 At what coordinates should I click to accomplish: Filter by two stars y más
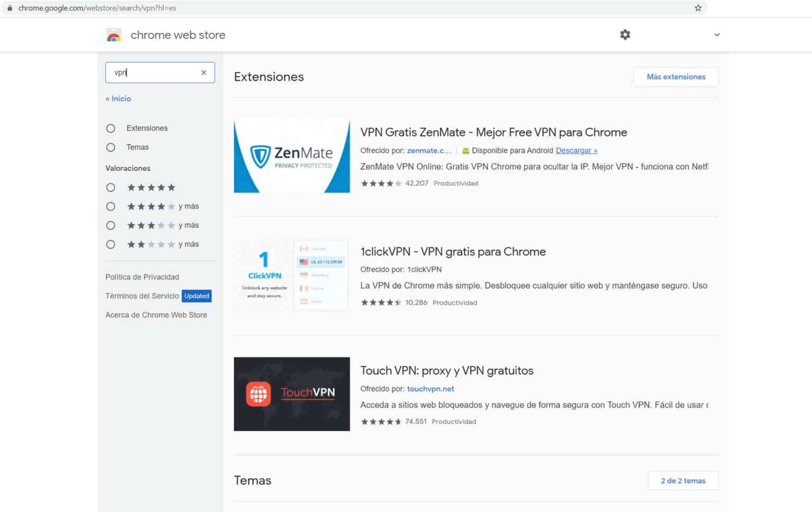point(110,244)
